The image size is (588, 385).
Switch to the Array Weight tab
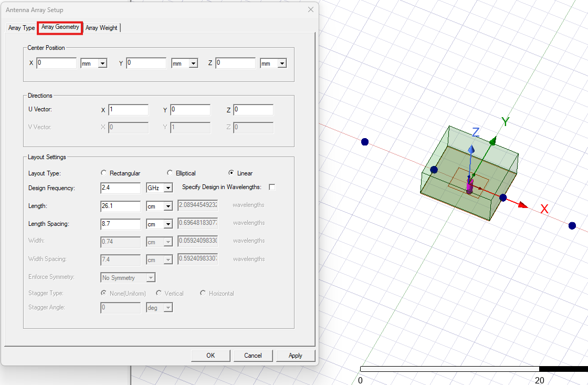tap(101, 28)
